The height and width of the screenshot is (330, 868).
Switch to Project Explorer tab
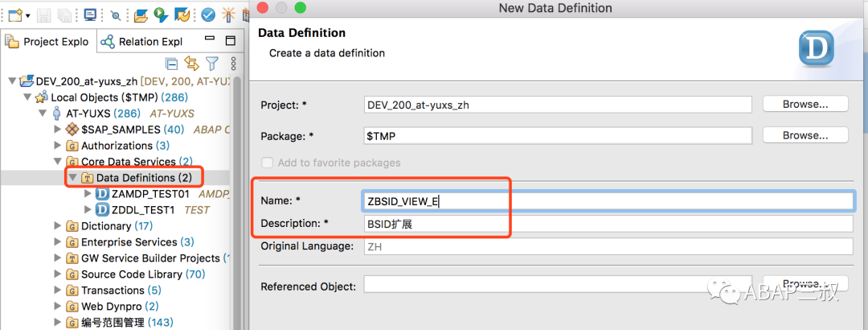pos(47,42)
